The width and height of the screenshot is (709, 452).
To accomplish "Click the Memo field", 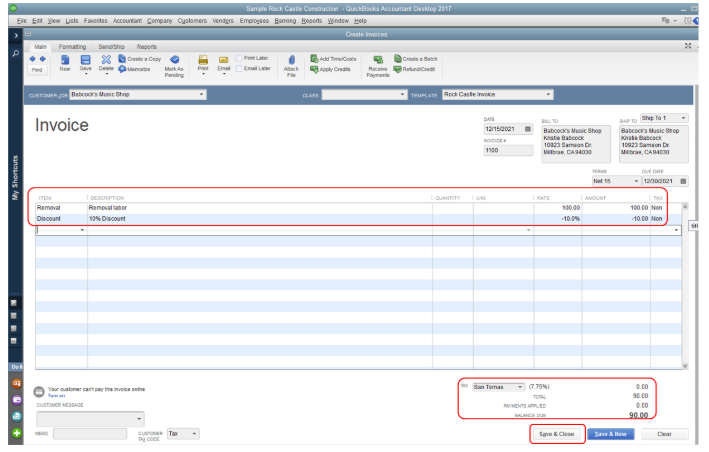I will click(90, 434).
